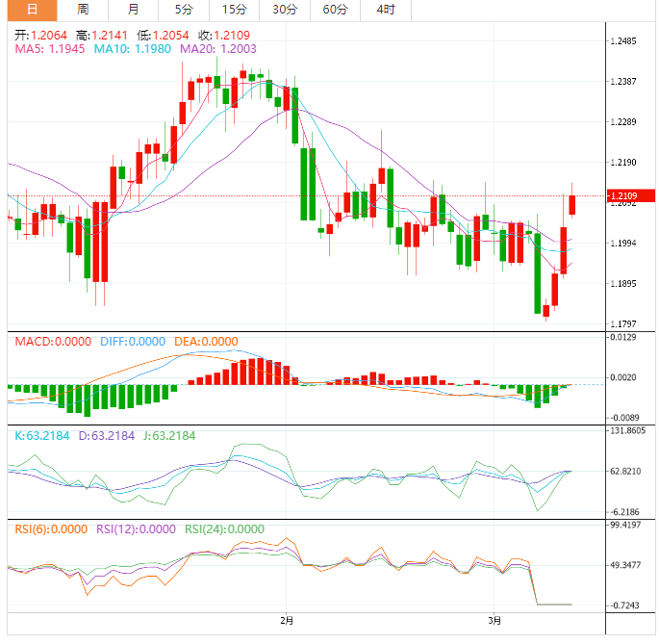This screenshot has width=659, height=644.
Task: Open the 5分 timeframe tab
Action: click(184, 10)
